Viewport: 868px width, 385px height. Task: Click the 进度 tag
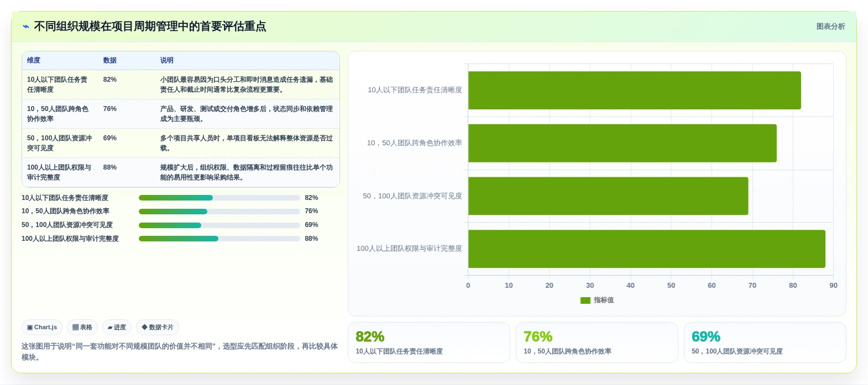click(117, 328)
